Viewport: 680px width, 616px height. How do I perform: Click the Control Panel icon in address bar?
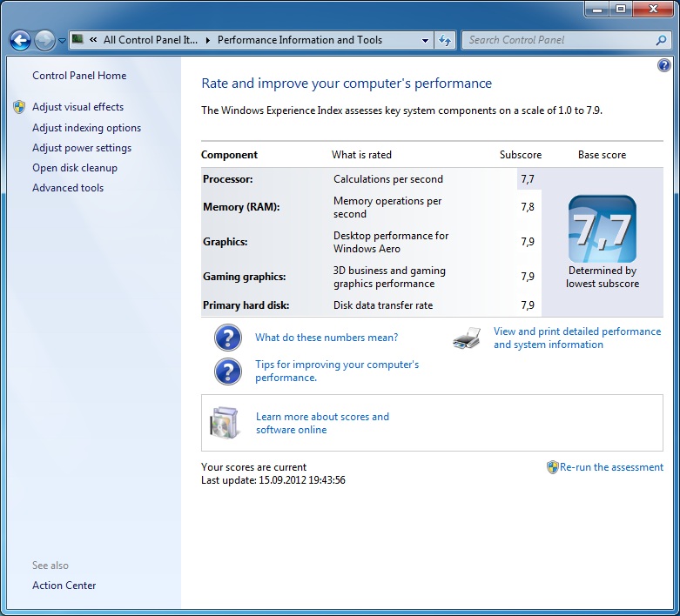click(x=77, y=39)
